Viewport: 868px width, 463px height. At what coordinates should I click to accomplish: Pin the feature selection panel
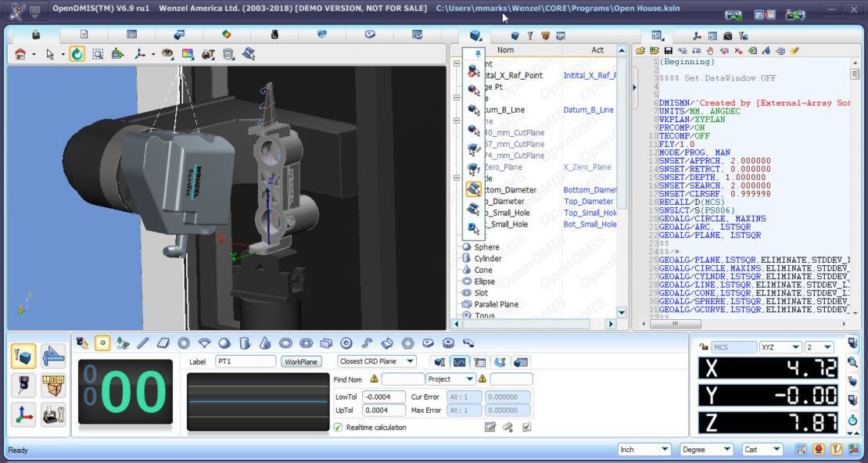[x=477, y=53]
